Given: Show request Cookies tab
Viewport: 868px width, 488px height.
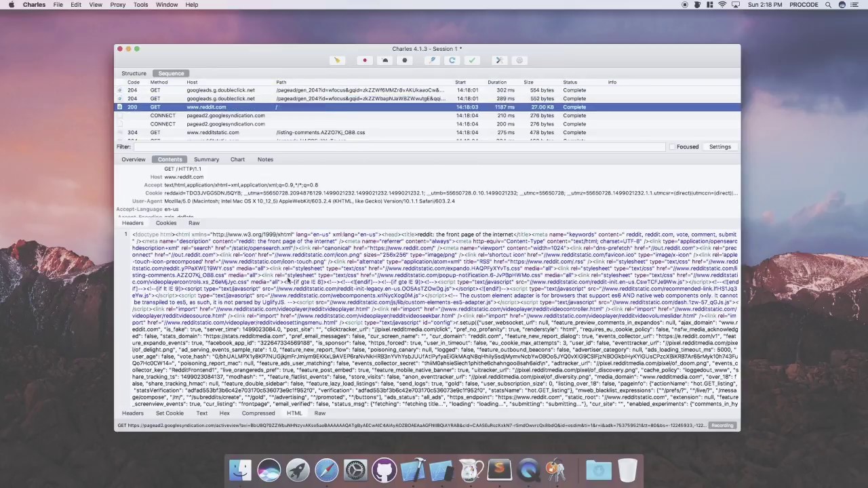Looking at the screenshot, I should (166, 223).
